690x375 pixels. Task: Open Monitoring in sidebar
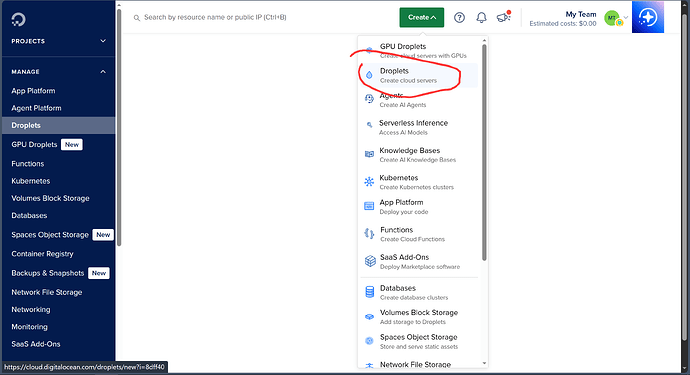pos(29,327)
